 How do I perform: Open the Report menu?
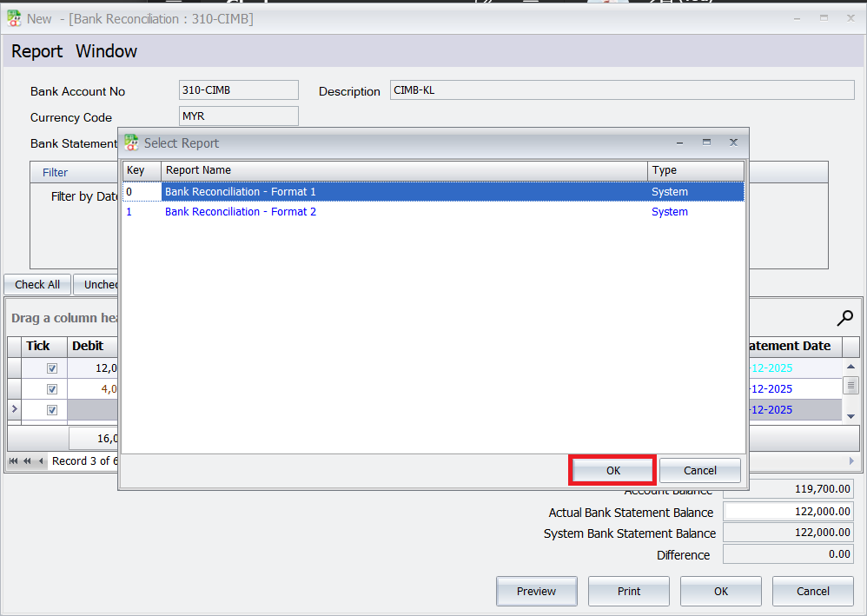click(x=36, y=51)
